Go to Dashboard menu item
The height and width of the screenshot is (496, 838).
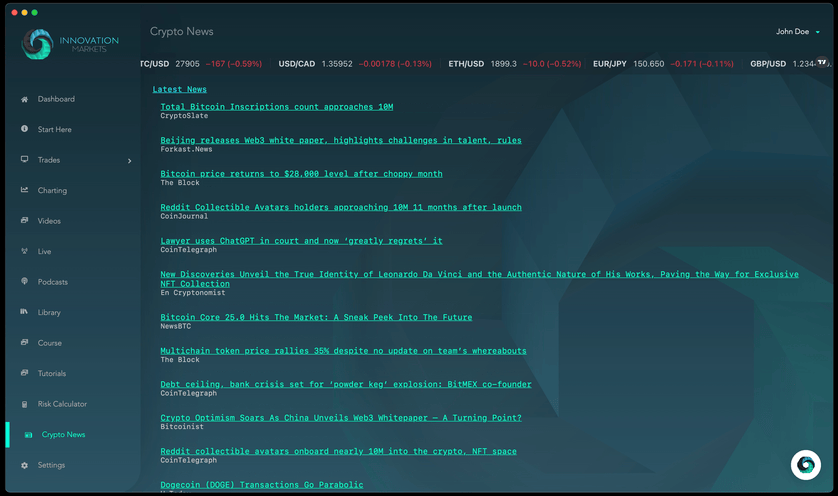[x=56, y=99]
